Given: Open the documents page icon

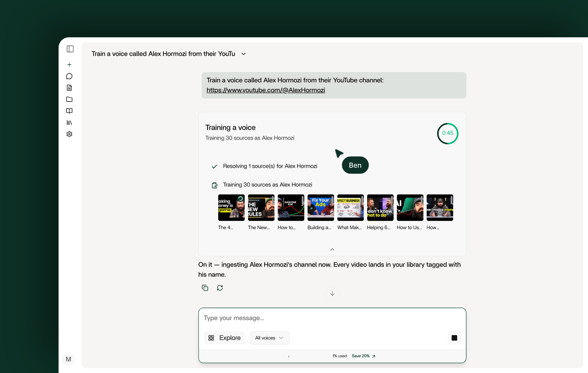Looking at the screenshot, I should [x=69, y=88].
